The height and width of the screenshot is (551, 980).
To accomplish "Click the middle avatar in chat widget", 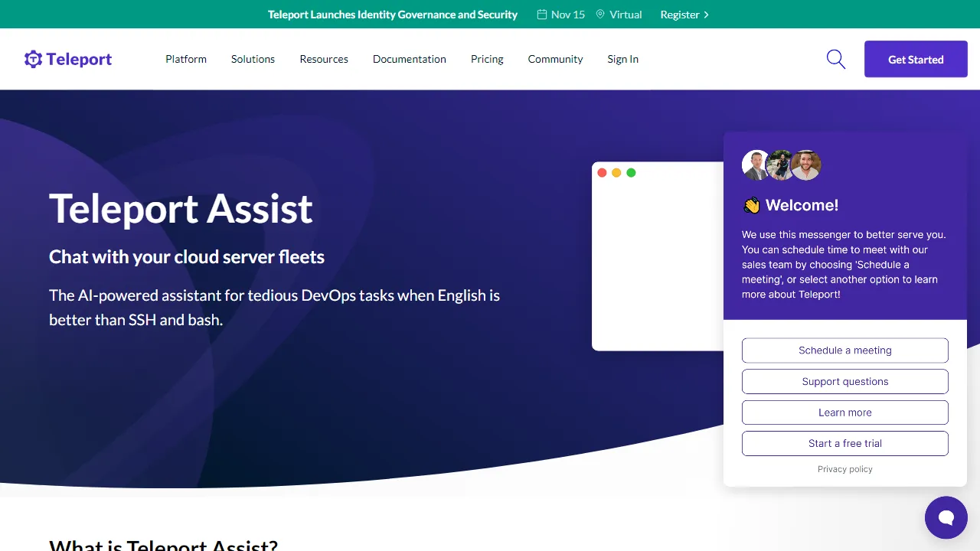I will point(780,165).
